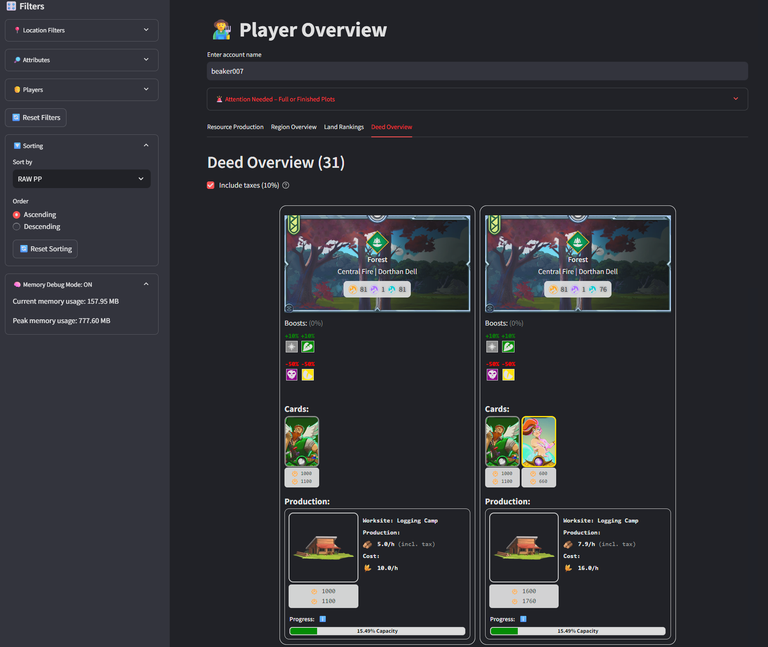Screen dimensions: 768x647
Task: Click the Central Fire | Dorthan Dell label on the 5.0/h deed
Action: pos(377,271)
